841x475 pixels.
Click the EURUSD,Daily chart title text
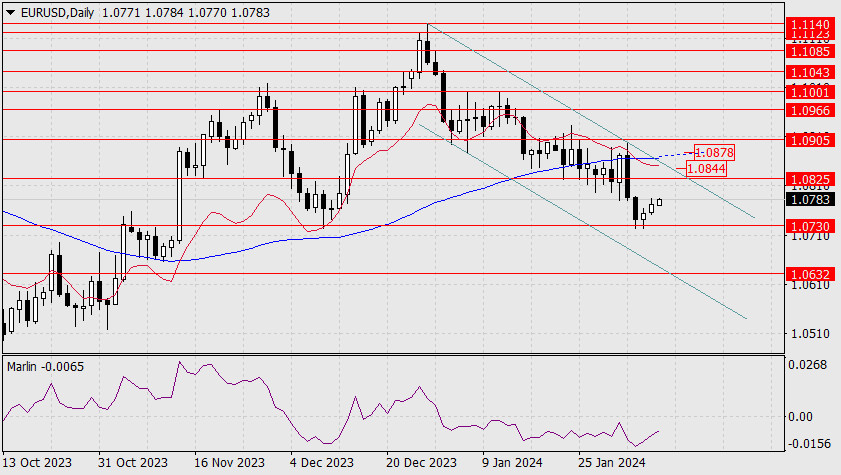pos(57,12)
